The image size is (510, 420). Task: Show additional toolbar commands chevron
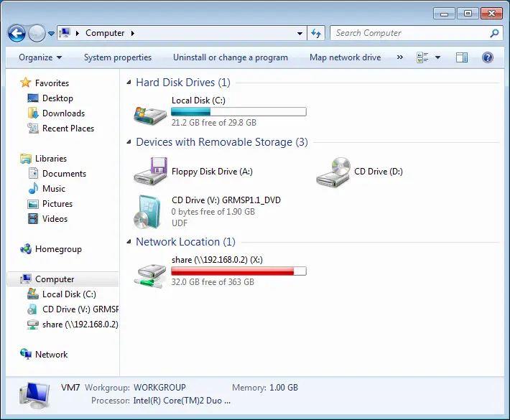400,57
